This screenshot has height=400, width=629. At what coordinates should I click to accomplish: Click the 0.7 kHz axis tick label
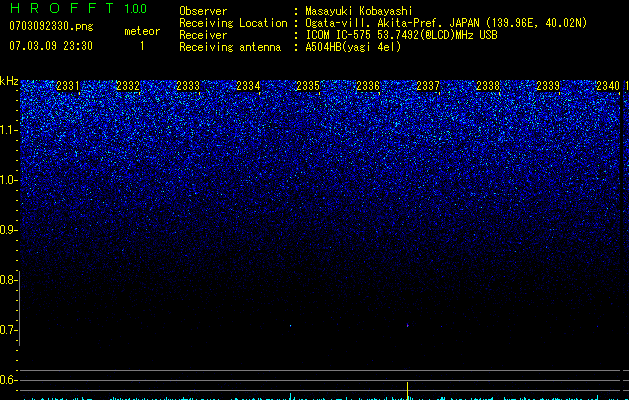(x=8, y=330)
